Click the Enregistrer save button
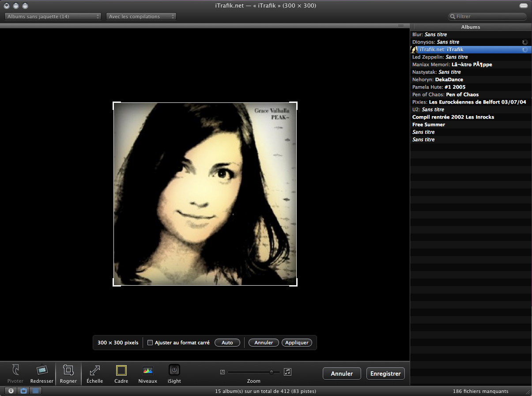Screen dimensions: 532x396 pyautogui.click(x=385, y=373)
